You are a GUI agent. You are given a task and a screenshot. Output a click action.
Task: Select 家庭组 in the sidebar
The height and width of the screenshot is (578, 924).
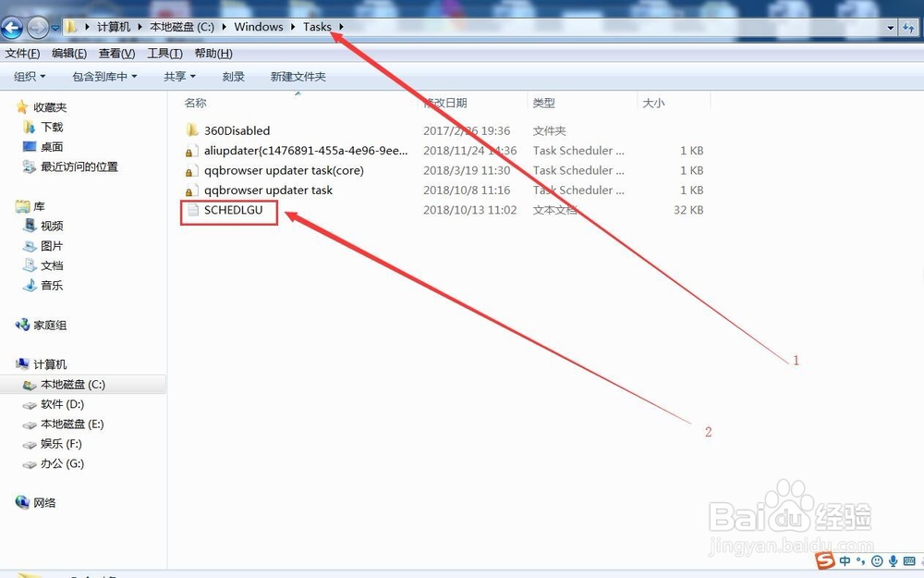click(50, 325)
